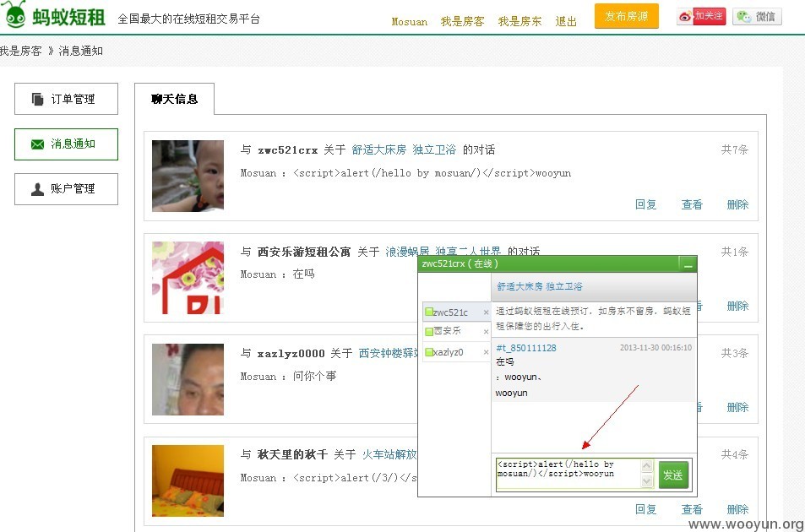Close the 西安乐 chat contact

[486, 332]
